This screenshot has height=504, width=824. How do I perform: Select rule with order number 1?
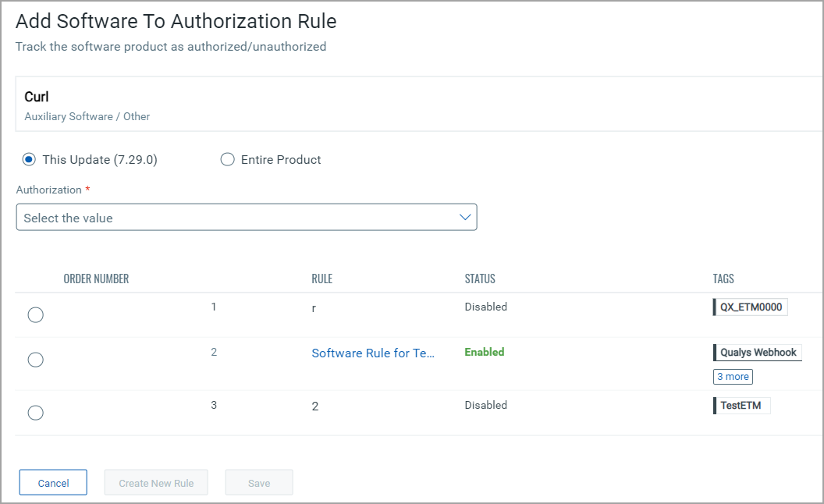(35, 315)
